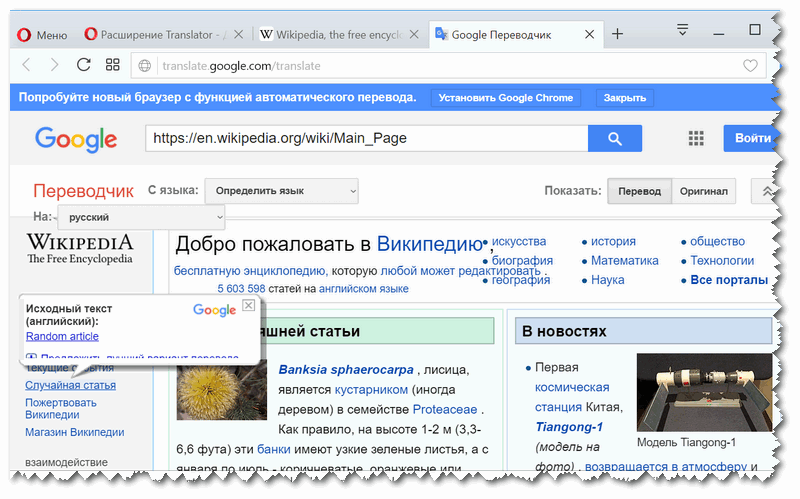Image resolution: width=800 pixels, height=499 pixels.
Task: Open the Google apps grid
Action: pyautogui.click(x=696, y=138)
